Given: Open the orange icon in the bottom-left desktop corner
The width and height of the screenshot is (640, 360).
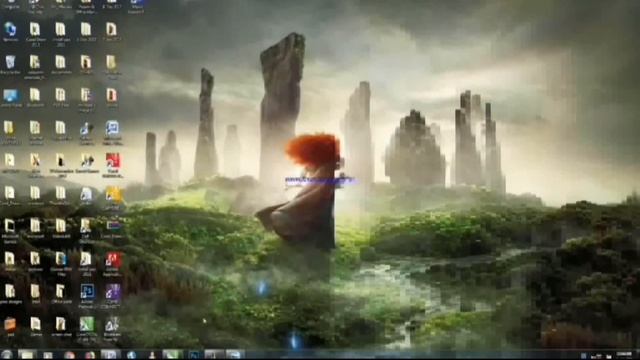Looking at the screenshot, I should 10,324.
